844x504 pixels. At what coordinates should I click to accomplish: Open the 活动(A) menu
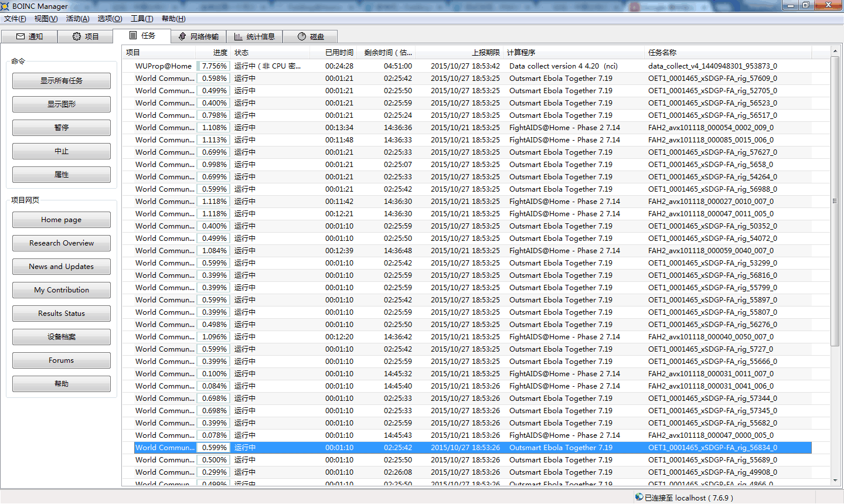pyautogui.click(x=77, y=19)
